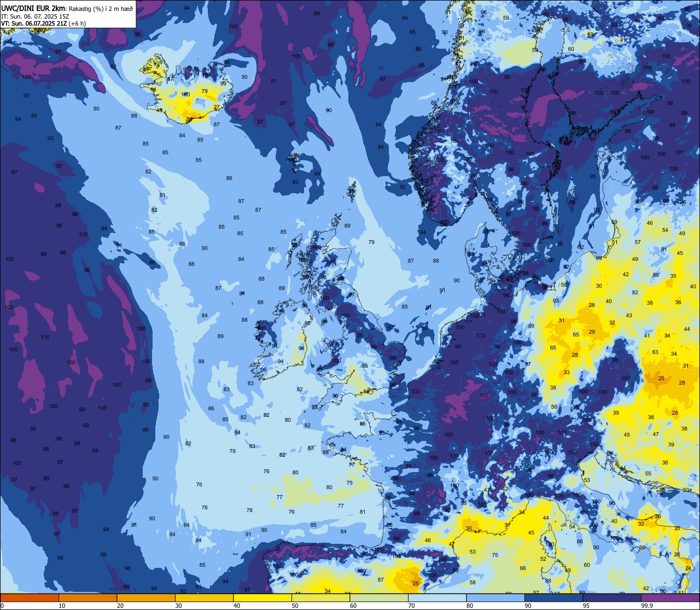700x610 pixels.
Task: Select the 20–30 color segment in the legend
Action: [x=146, y=597]
